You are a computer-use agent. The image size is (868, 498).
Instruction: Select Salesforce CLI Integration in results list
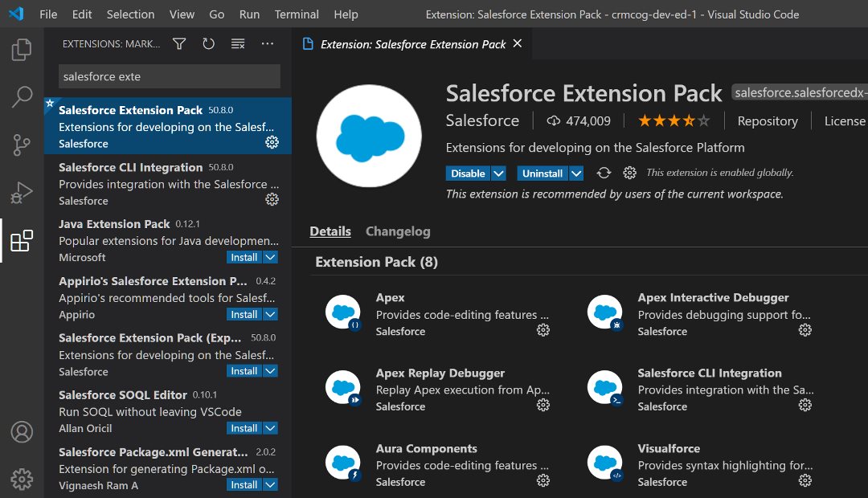click(x=168, y=183)
